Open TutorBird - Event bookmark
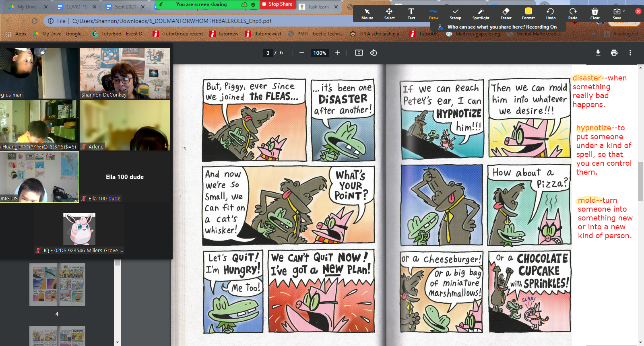Viewport: 644px width, 346px height. (x=119, y=34)
